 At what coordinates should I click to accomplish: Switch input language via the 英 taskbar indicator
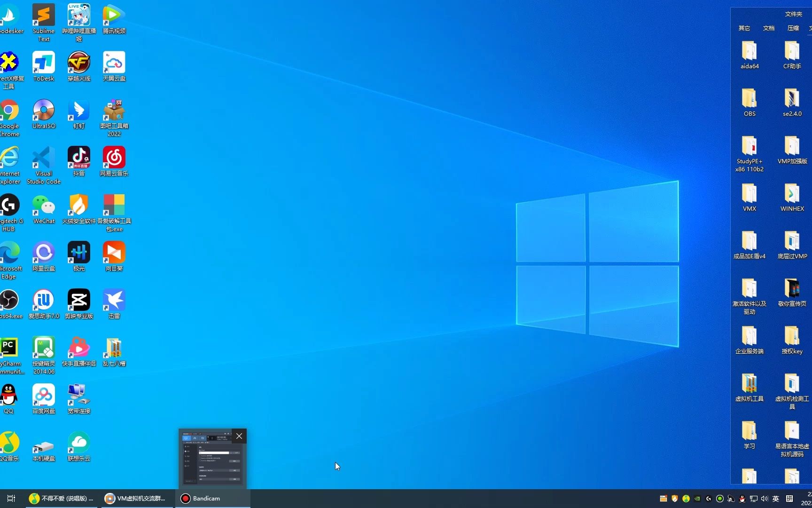776,499
